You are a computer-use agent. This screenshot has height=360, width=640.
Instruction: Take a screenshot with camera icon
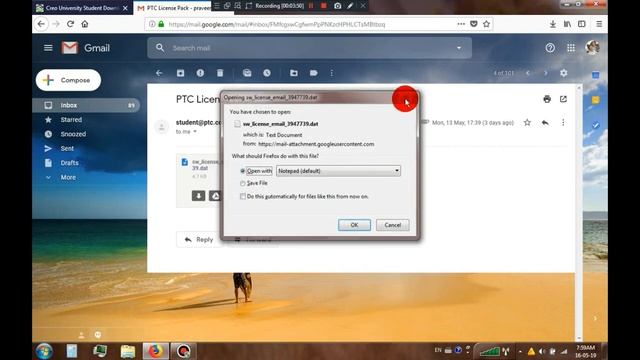[338, 6]
